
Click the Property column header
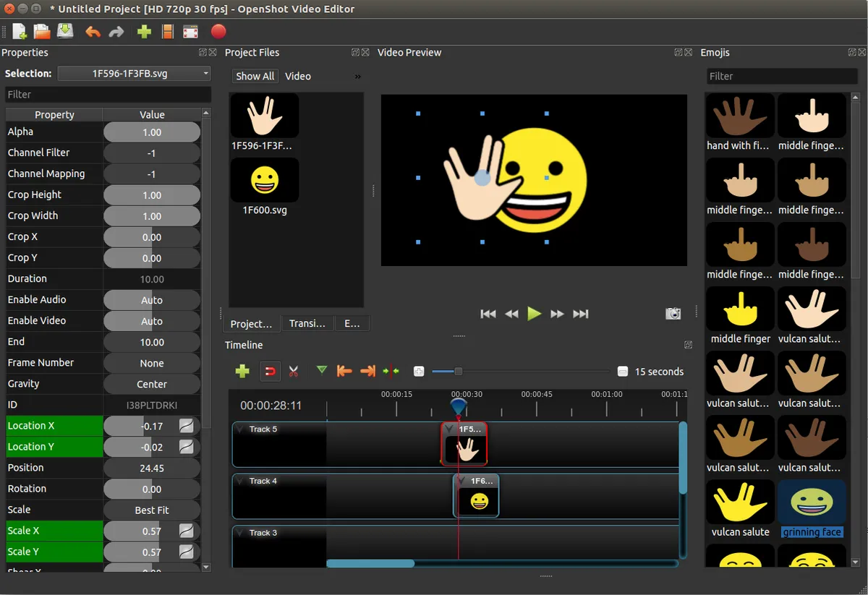[x=54, y=114]
